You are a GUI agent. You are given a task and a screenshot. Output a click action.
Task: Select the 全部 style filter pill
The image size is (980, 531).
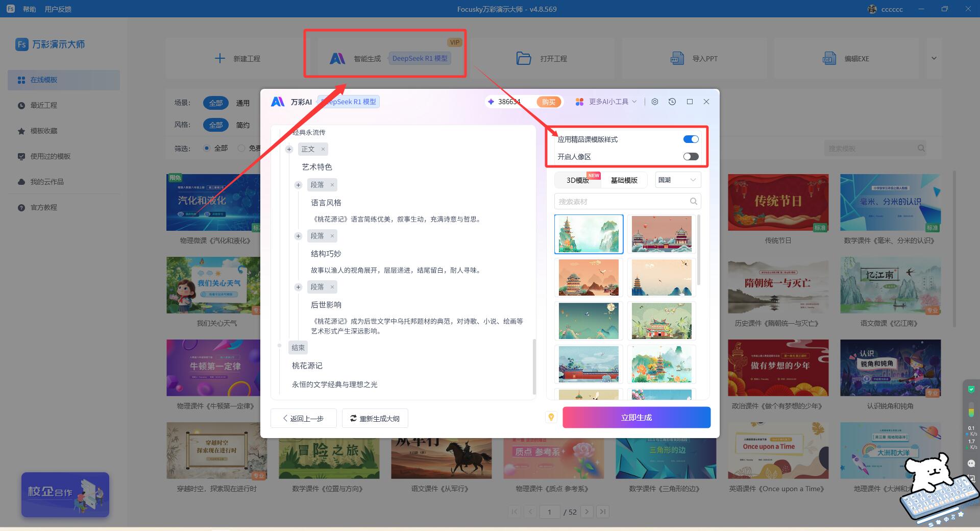coord(216,125)
